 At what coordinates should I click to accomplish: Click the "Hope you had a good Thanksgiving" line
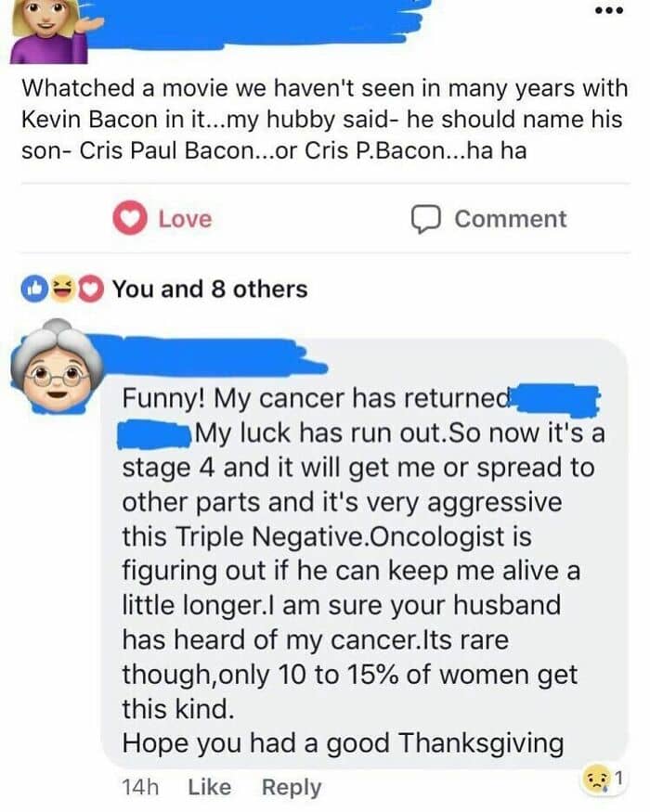pyautogui.click(x=343, y=742)
